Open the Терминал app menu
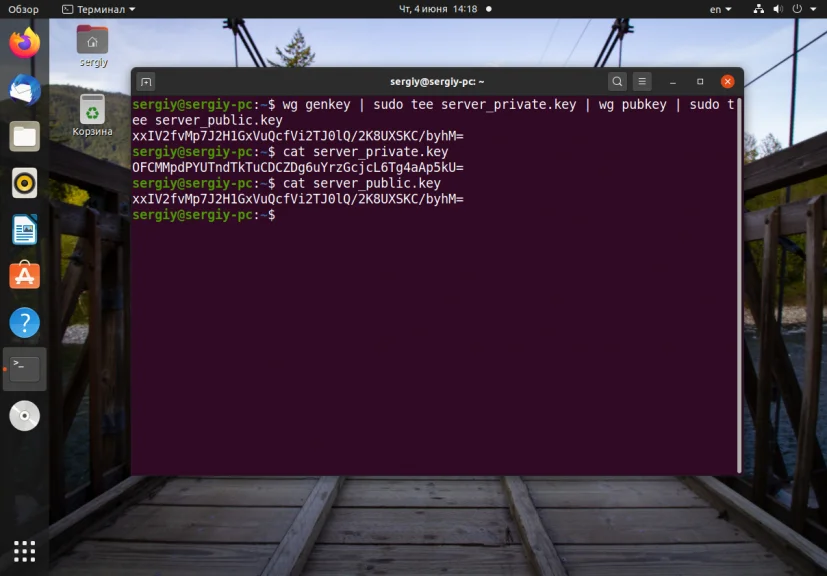827x576 pixels. point(99,9)
